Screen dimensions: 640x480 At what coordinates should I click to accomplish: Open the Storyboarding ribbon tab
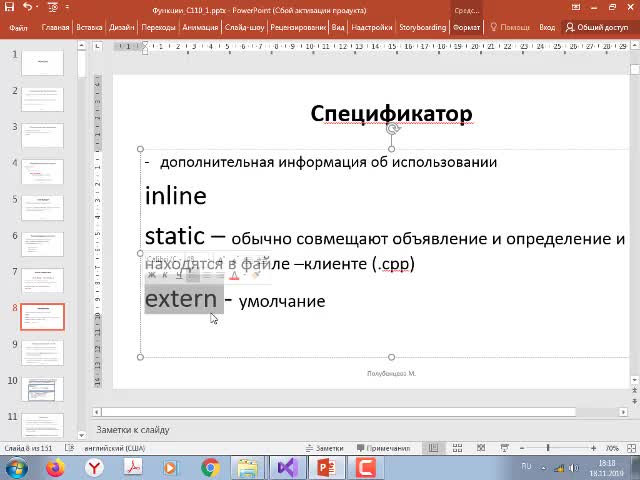point(422,27)
